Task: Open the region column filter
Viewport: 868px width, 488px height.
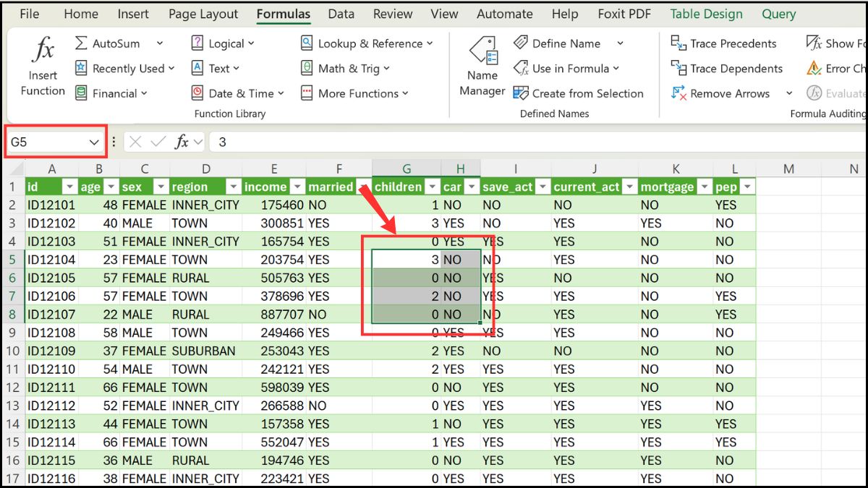Action: 233,187
